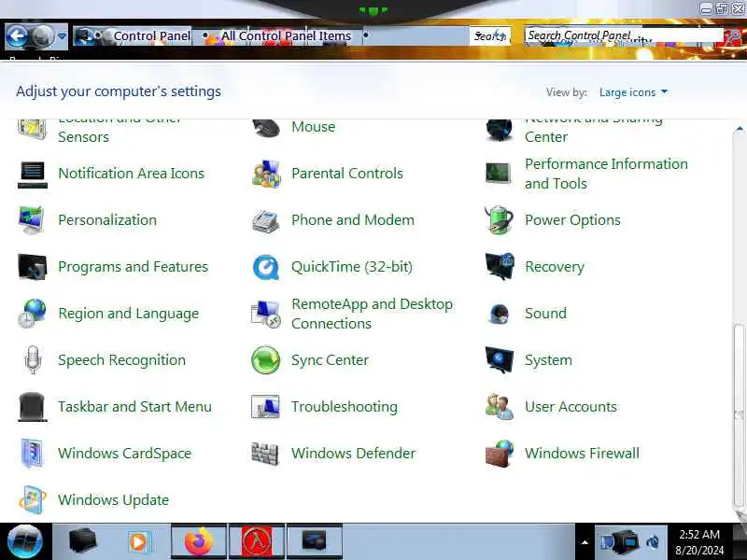
Task: Expand the Control Panel breadcrumb arrow
Action: click(x=205, y=35)
